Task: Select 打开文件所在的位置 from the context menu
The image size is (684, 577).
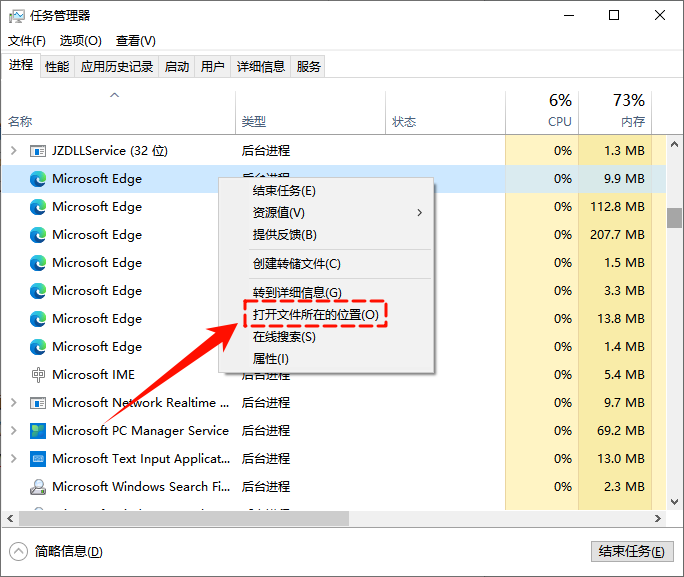Action: (315, 314)
